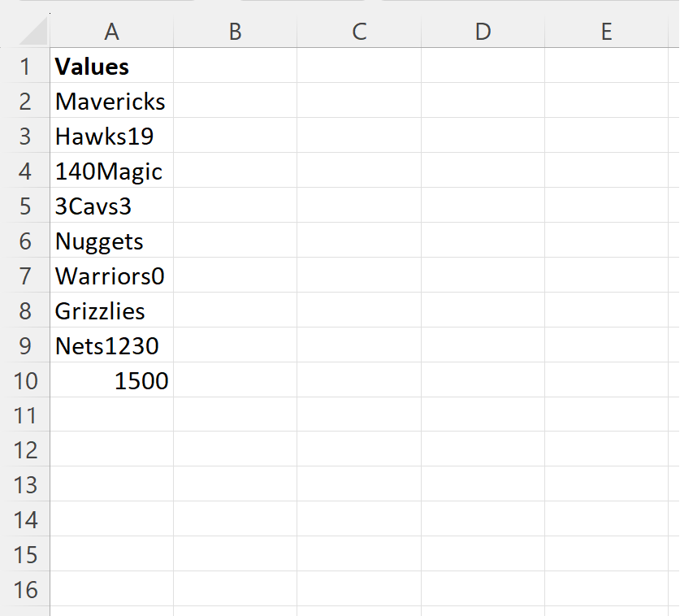The image size is (680, 616).
Task: Select the 140Magic cell
Action: point(111,171)
